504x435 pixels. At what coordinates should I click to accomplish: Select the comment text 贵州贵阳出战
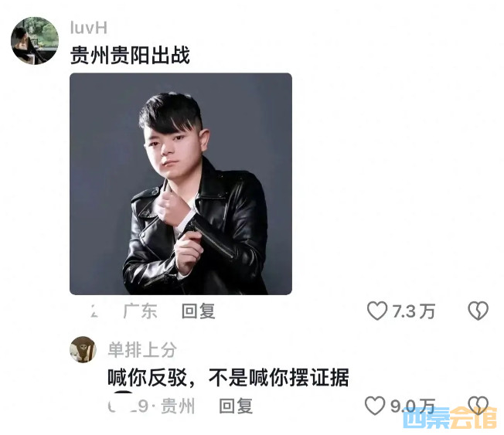(x=130, y=56)
